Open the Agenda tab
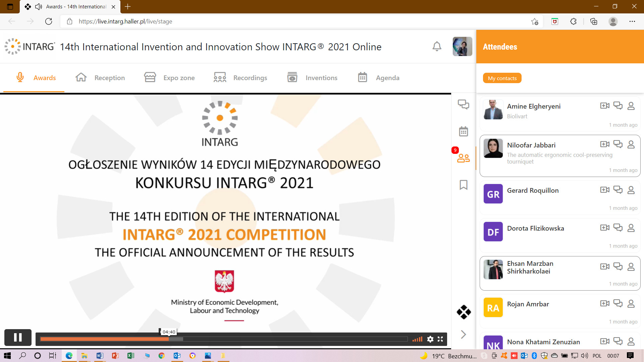Viewport: 644px width, 362px height. (x=378, y=78)
